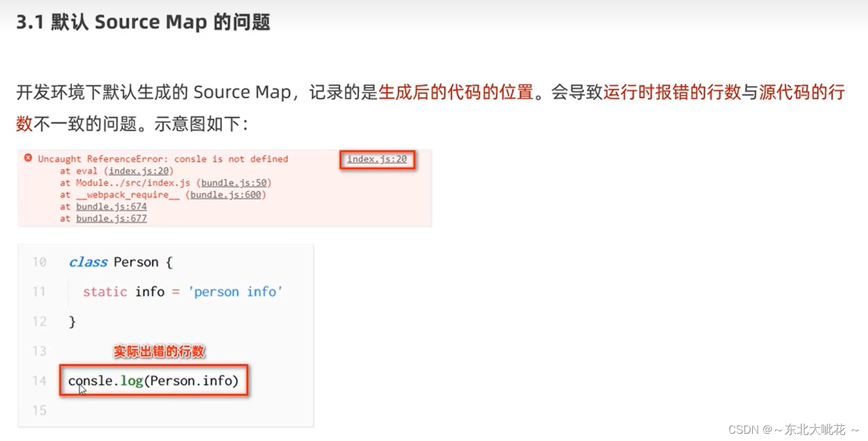Click line number 13 in the code gutter
868x441 pixels.
coord(39,351)
